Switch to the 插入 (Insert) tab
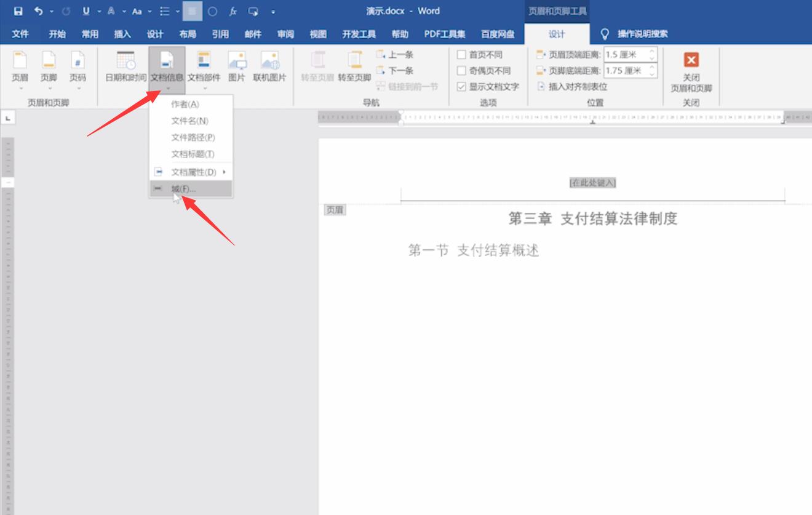 (122, 34)
